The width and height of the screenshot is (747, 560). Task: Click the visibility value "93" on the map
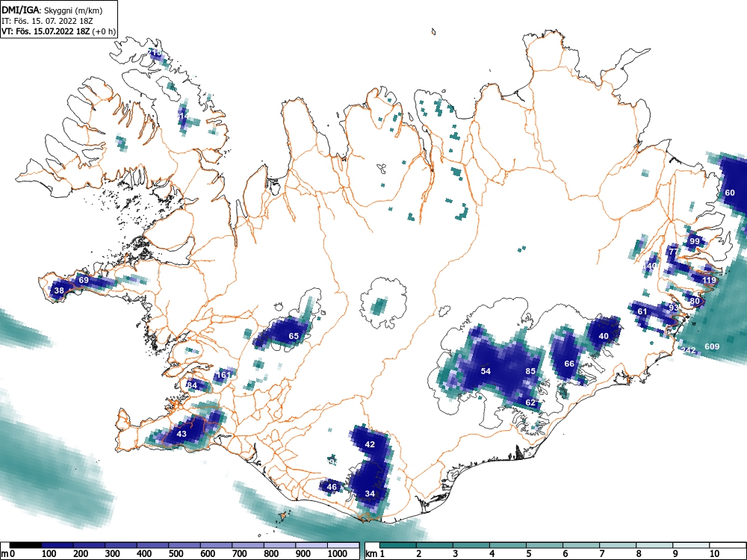(x=673, y=308)
